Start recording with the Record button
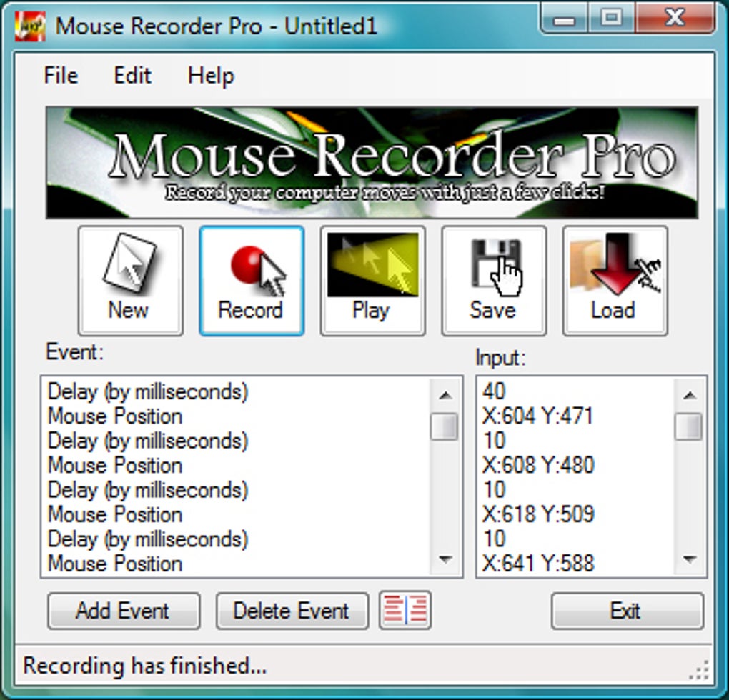This screenshot has height=700, width=729. pyautogui.click(x=252, y=281)
